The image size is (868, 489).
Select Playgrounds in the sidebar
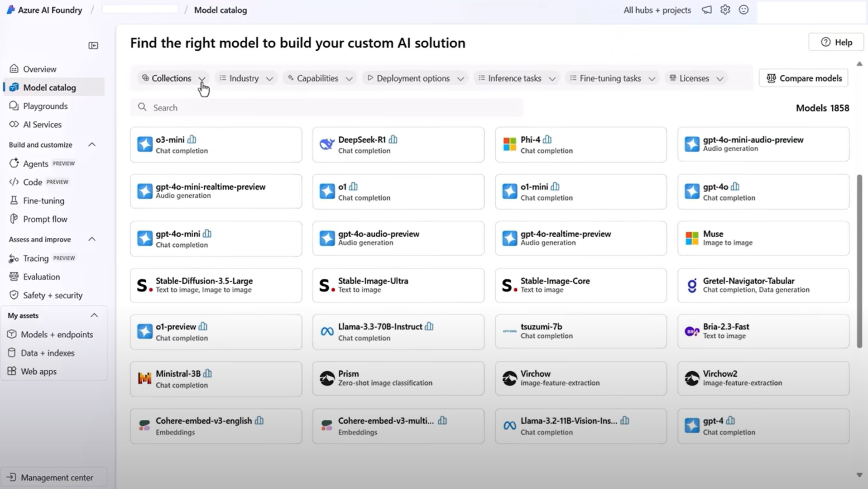coord(45,106)
